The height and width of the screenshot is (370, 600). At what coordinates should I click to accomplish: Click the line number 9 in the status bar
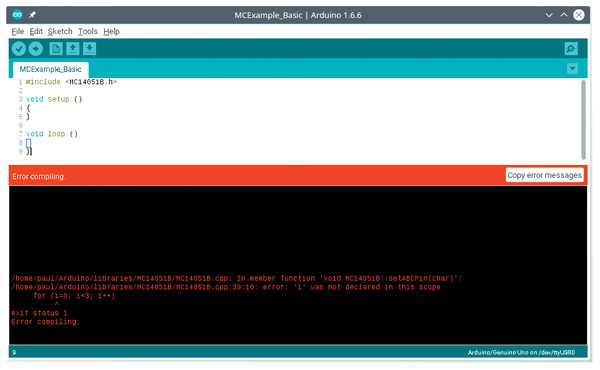click(14, 352)
